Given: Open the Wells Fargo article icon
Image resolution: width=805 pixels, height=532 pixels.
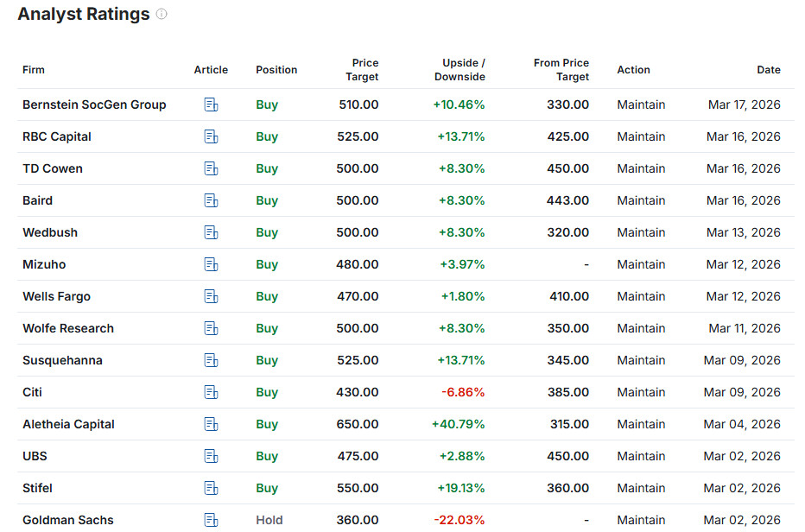Looking at the screenshot, I should coord(211,296).
